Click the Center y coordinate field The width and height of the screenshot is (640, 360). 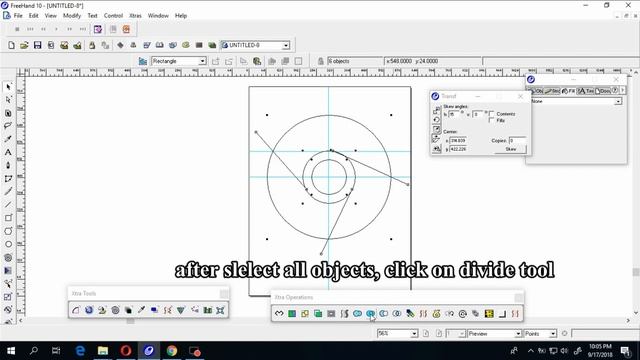(x=458, y=149)
